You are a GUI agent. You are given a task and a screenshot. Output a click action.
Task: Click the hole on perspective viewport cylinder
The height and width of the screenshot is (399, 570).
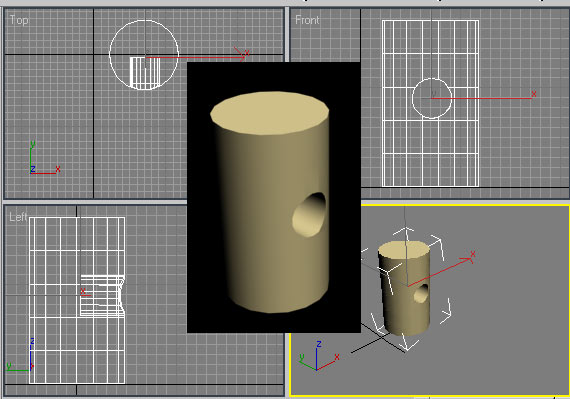[x=421, y=293]
